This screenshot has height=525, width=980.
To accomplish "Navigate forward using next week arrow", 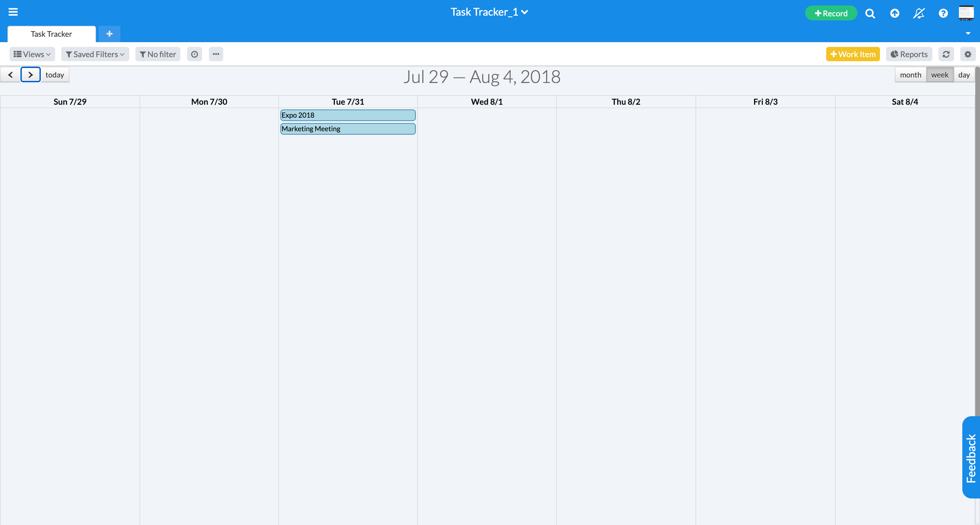I will click(x=31, y=74).
